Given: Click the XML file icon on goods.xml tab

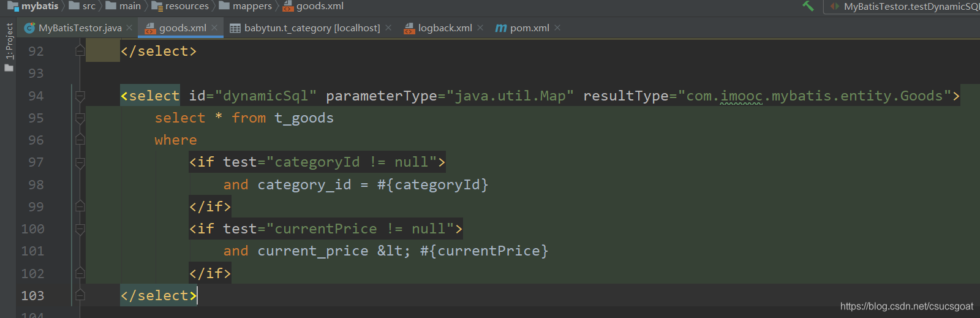Looking at the screenshot, I should coord(150,28).
